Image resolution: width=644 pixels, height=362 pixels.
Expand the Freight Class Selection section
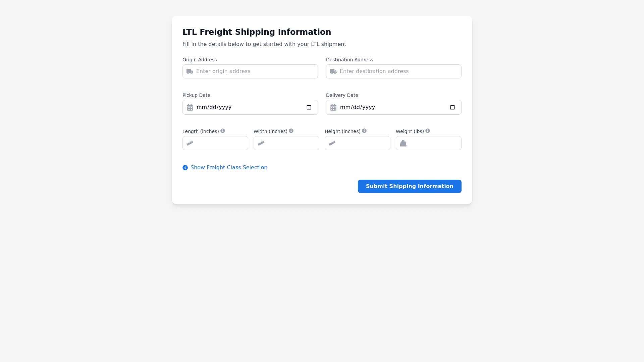click(229, 168)
